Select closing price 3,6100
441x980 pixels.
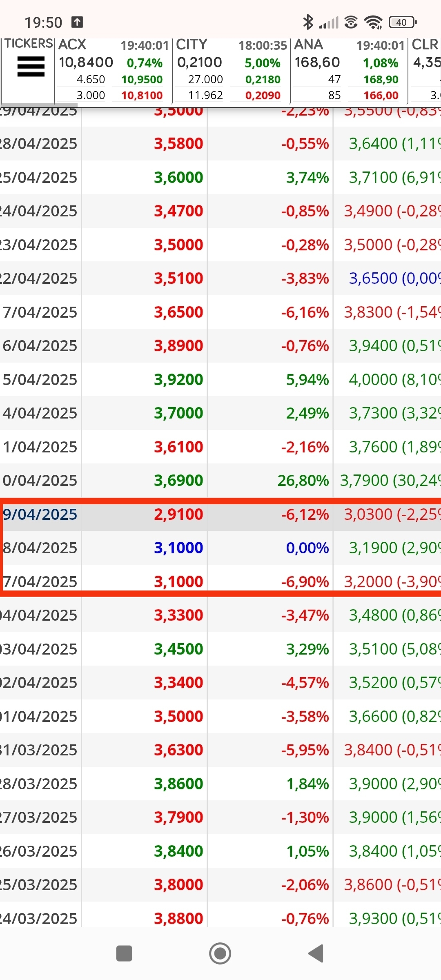coord(178,447)
